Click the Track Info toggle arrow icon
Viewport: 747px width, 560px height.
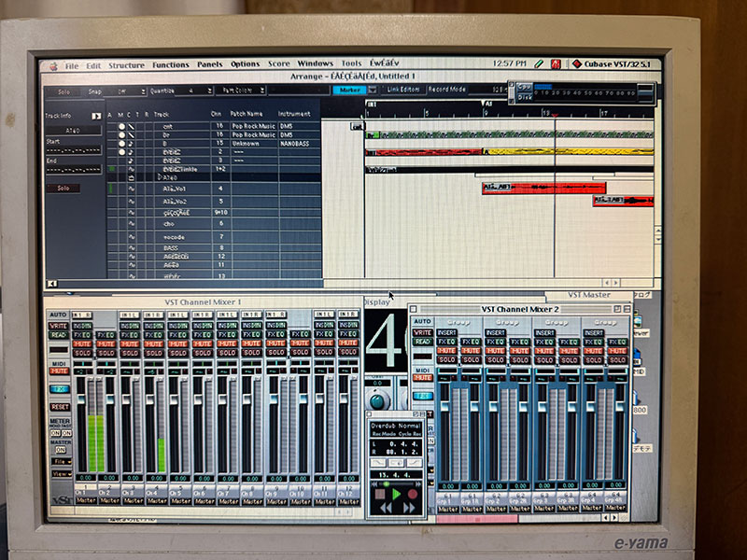point(96,116)
